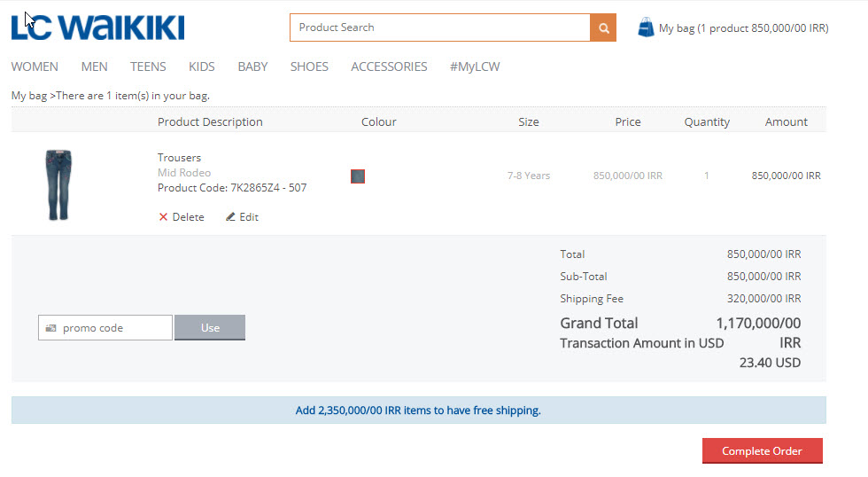The image size is (868, 477).
Task: Open the SHOES menu
Action: click(309, 67)
